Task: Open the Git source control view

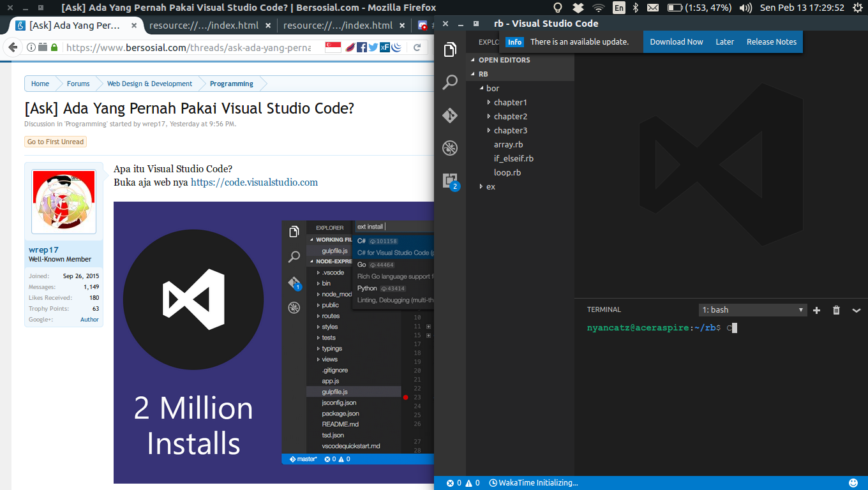Action: tap(450, 115)
